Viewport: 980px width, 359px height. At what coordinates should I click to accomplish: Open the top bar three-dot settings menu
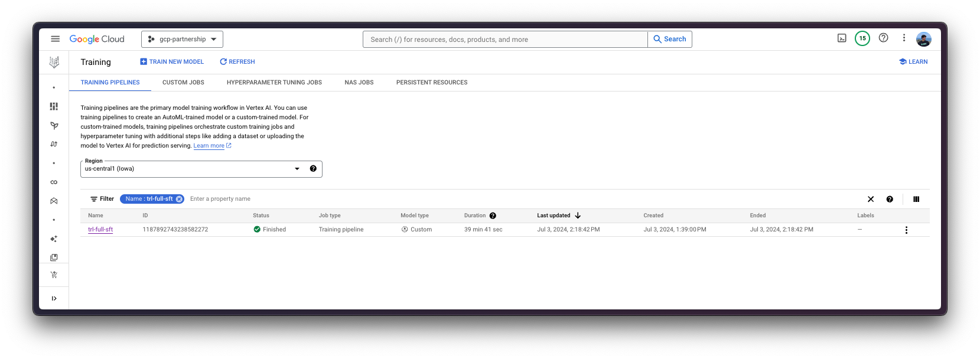[x=904, y=38]
